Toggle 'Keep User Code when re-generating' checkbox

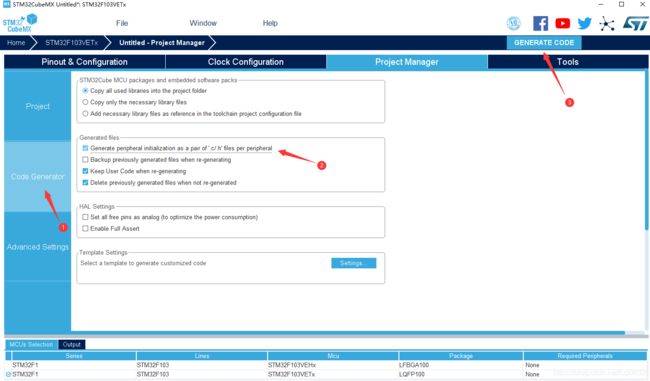85,171
